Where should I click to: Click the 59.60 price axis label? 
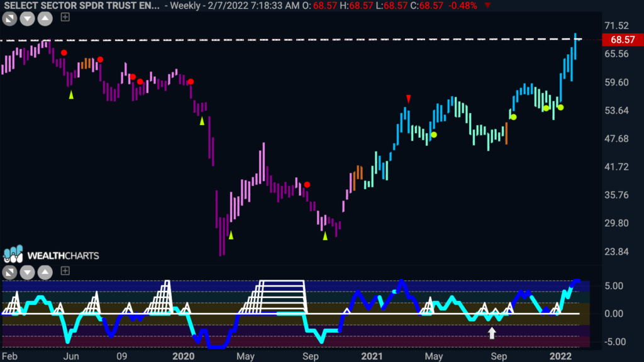click(616, 82)
